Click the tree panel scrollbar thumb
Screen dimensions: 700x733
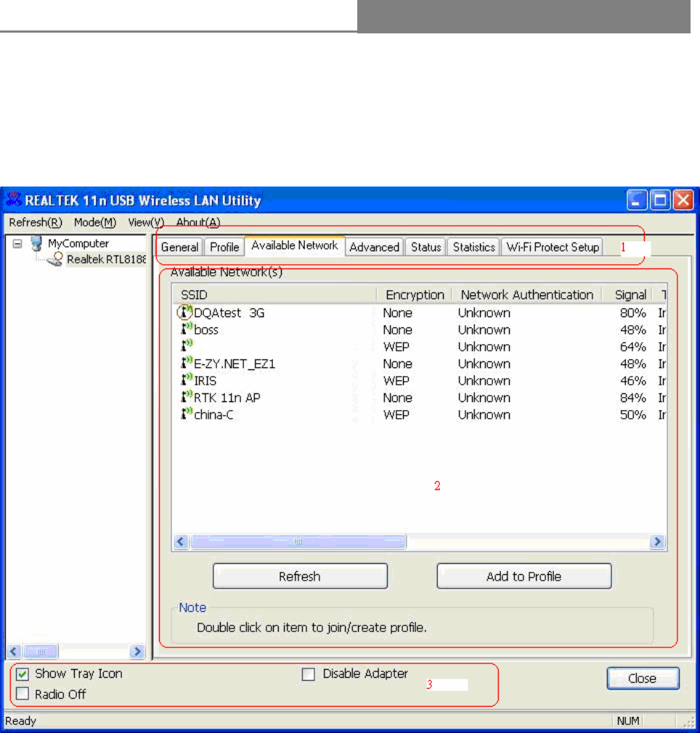[x=41, y=651]
